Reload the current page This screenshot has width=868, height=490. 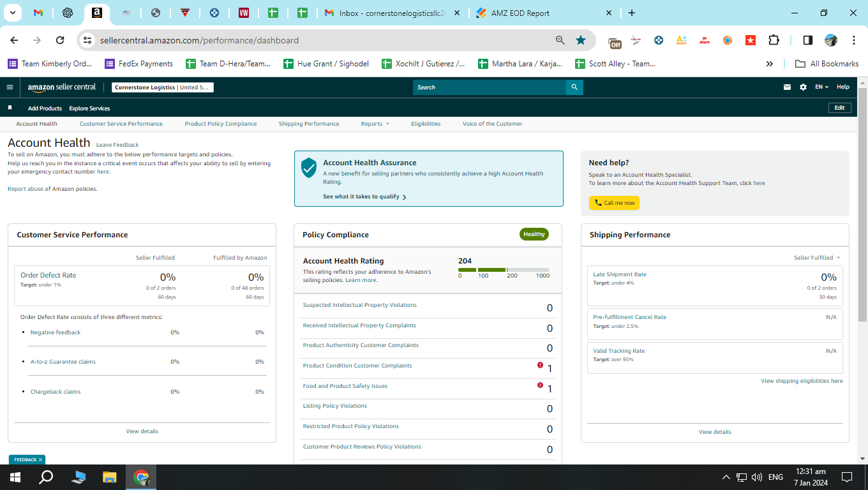click(x=60, y=40)
